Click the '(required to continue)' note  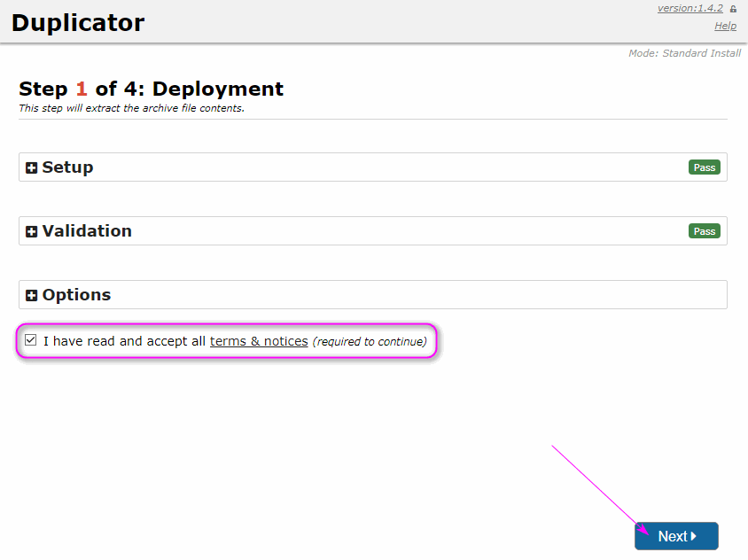click(x=370, y=341)
